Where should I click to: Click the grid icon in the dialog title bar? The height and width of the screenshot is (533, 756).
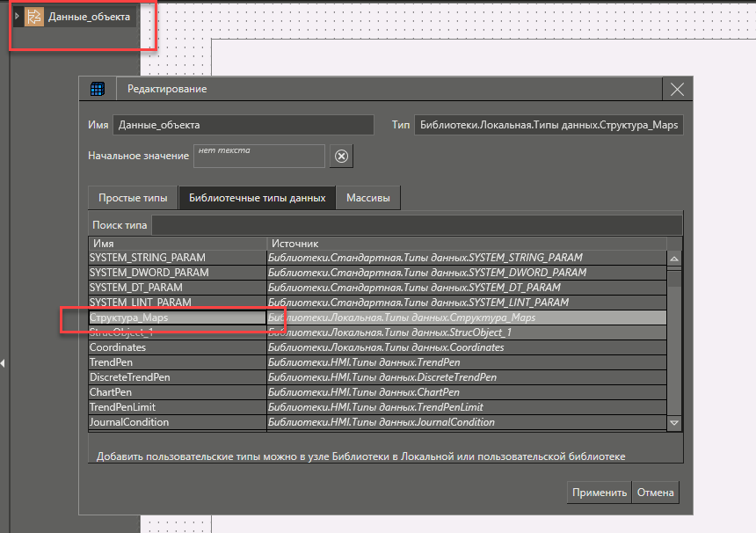[x=98, y=89]
